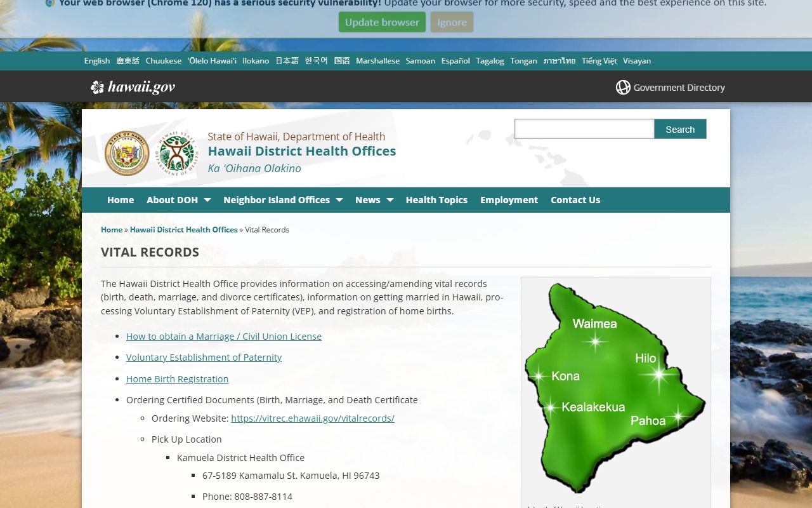
Task: Click Home breadcrumb link
Action: tap(112, 230)
